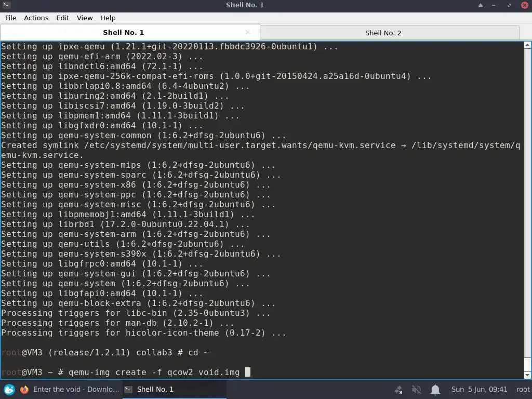Open the Help menu
Image resolution: width=532 pixels, height=399 pixels.
(108, 18)
